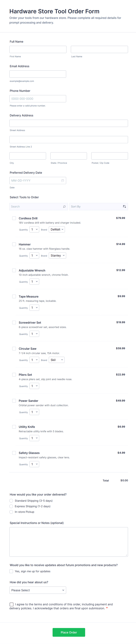Image resolution: width=136 pixels, height=644 pixels.
Task: Click the search magnifier icon in tools search
Action: (64, 206)
